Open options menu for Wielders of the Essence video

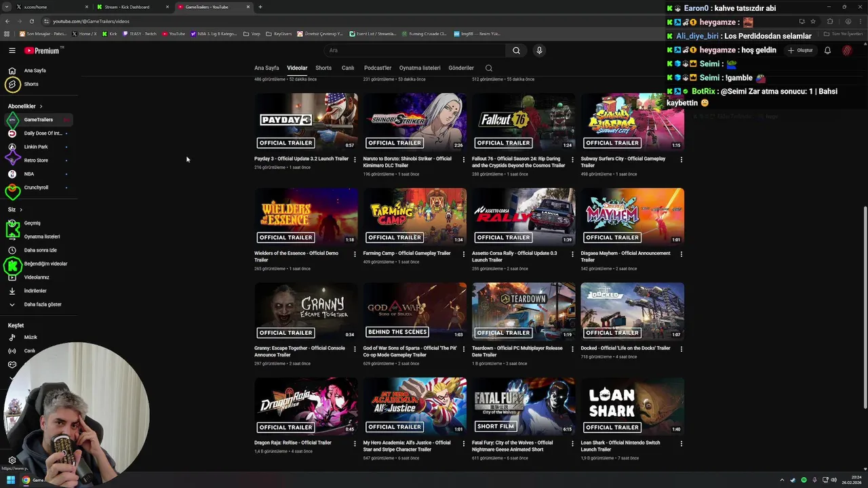355,254
